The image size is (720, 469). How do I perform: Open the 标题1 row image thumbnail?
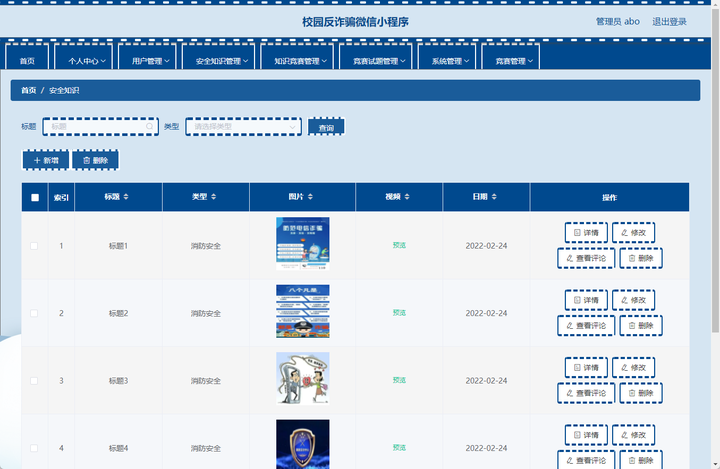(303, 244)
